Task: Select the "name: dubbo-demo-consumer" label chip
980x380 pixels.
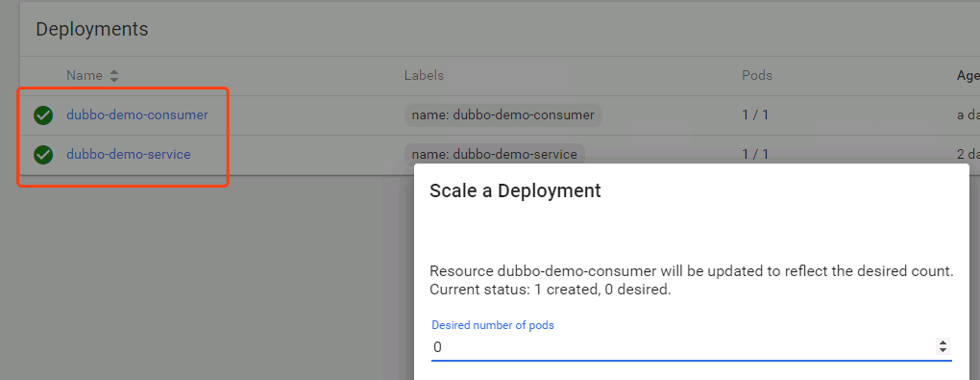Action: point(503,115)
